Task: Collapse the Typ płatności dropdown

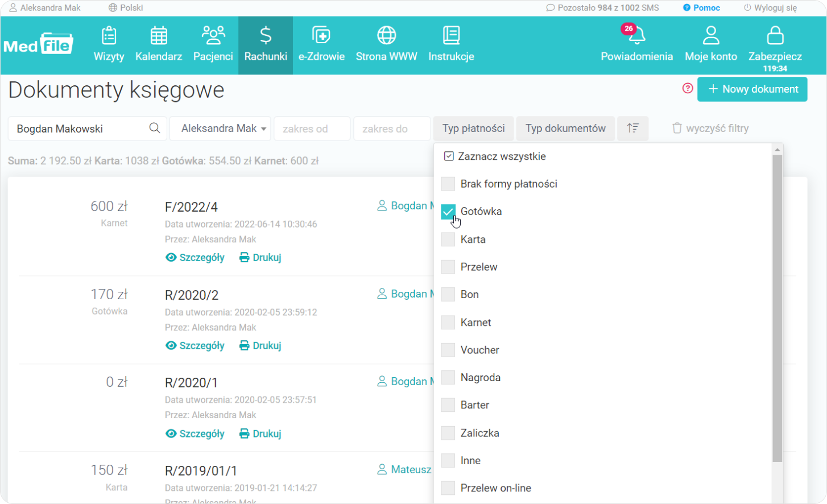Action: coord(474,129)
